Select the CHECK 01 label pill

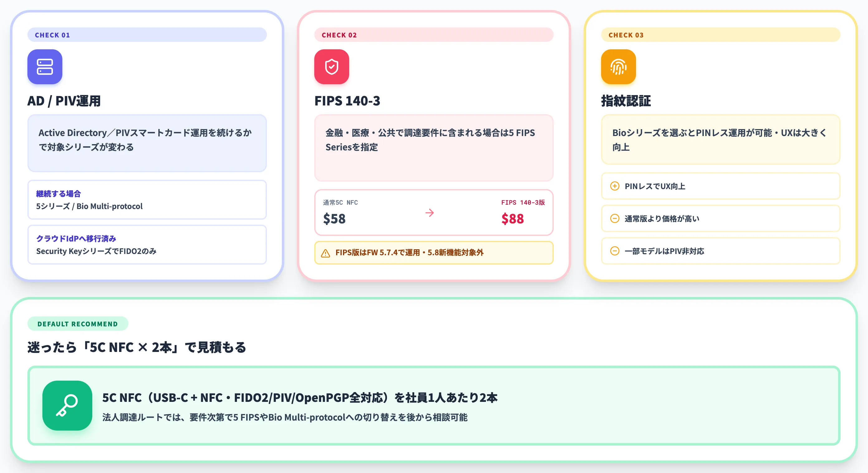(x=147, y=35)
